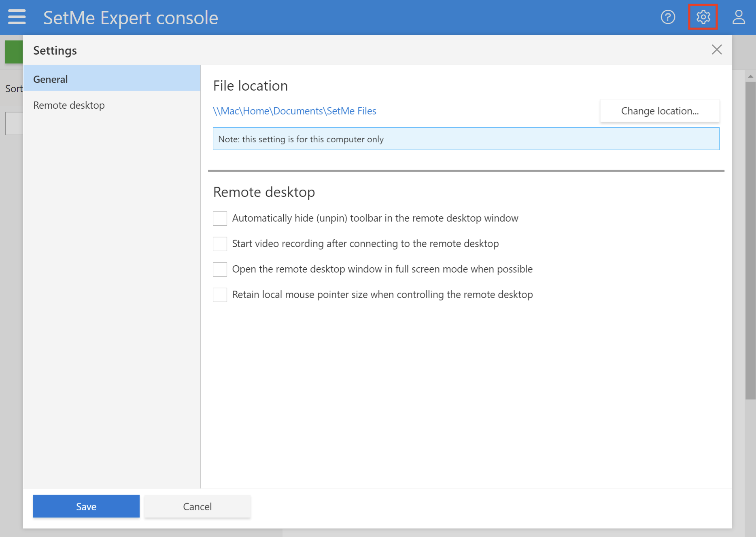This screenshot has height=537, width=756.
Task: Enable open remote desktop in full screen
Action: coord(219,269)
